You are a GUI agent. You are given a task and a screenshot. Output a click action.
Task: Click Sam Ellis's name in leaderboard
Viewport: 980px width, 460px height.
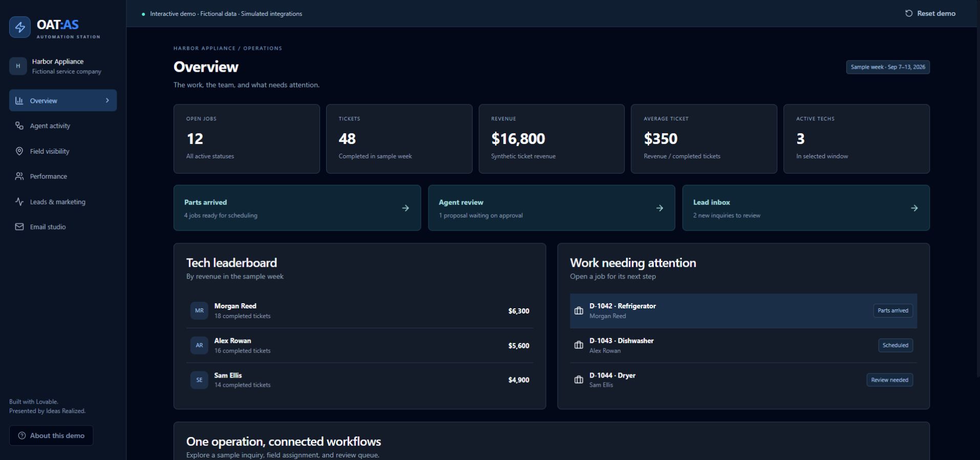point(228,375)
